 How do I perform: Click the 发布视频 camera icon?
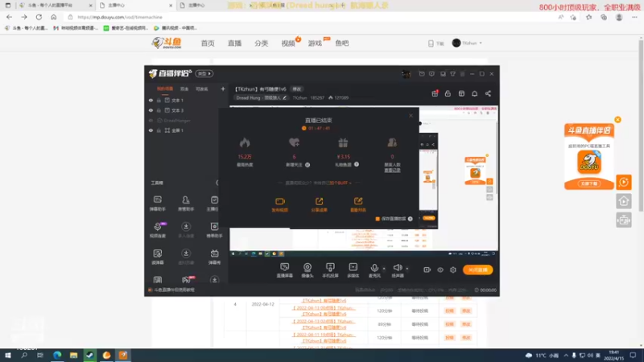[x=279, y=201]
